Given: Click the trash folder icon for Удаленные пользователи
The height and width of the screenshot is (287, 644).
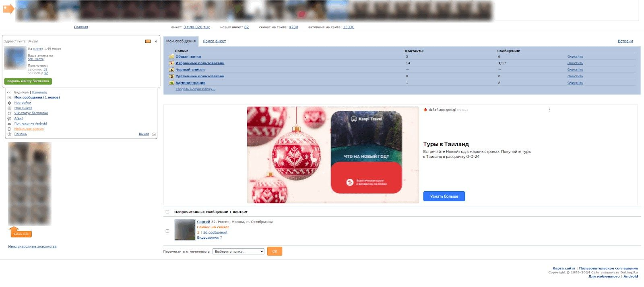Looking at the screenshot, I should coord(171,76).
